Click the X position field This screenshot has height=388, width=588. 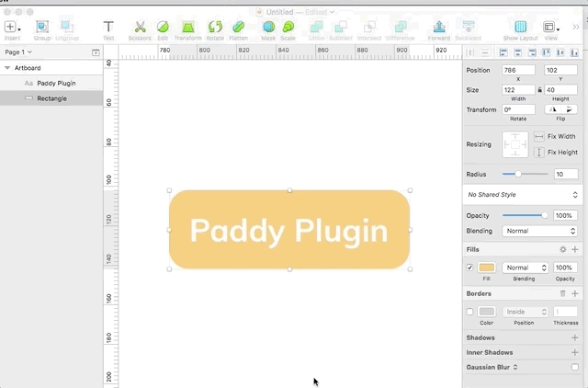pos(518,70)
